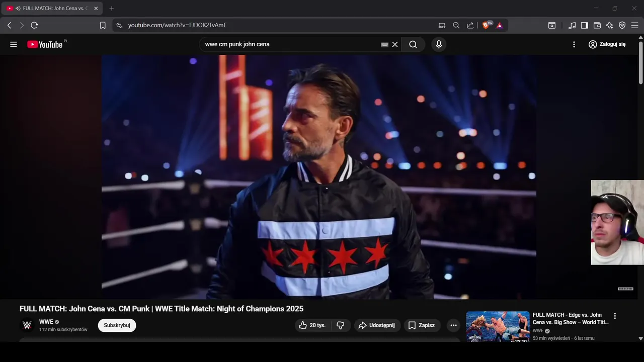Click the Subskrybuj subscribe button
The width and height of the screenshot is (644, 362).
(117, 325)
